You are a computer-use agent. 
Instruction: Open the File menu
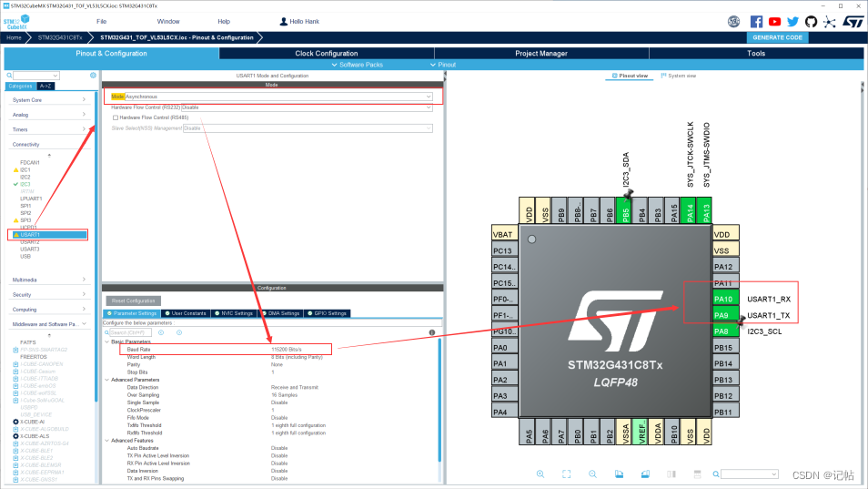[x=101, y=22]
